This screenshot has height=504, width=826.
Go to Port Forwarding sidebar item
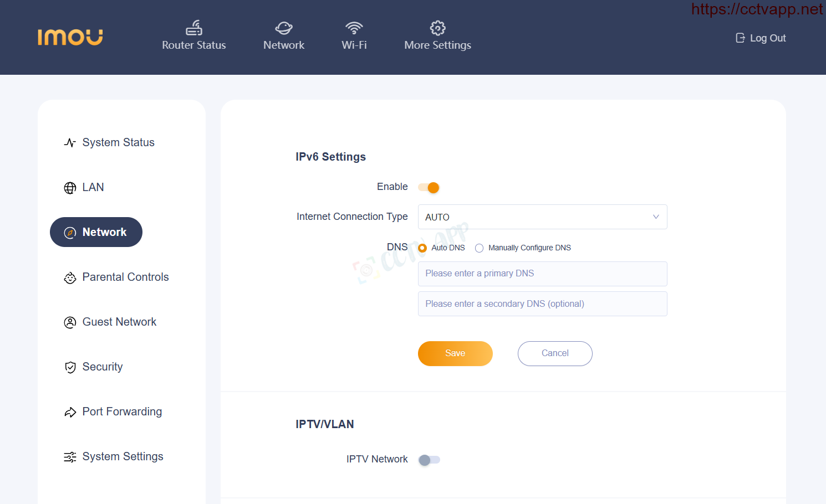pos(113,412)
